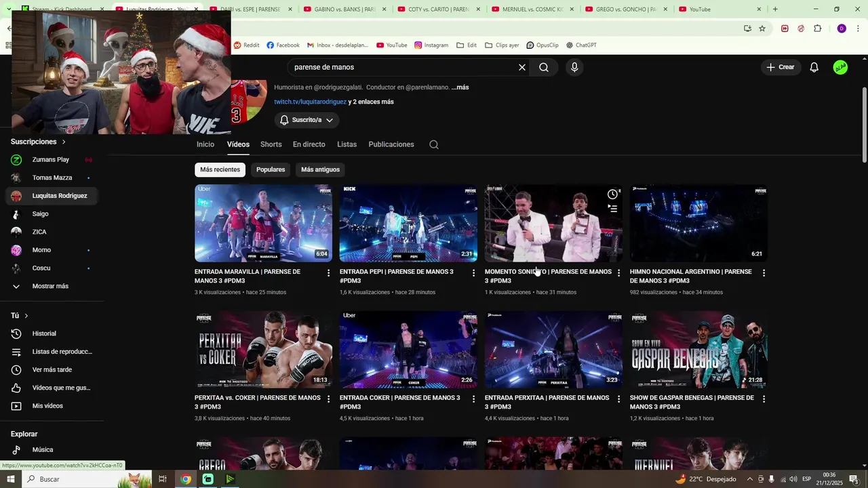Click the YouTube search input field
Image resolution: width=868 pixels, height=488 pixels.
pyautogui.click(x=403, y=67)
